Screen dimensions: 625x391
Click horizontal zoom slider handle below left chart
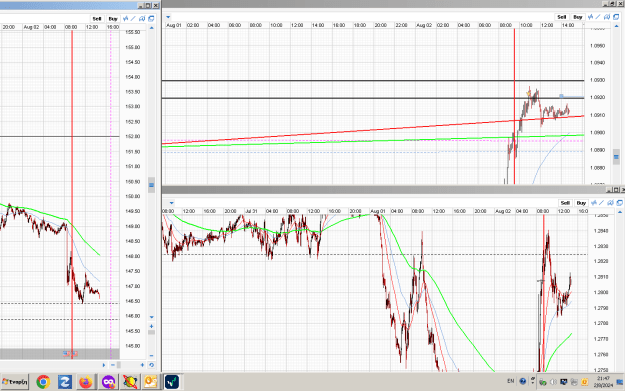pyautogui.click(x=118, y=365)
